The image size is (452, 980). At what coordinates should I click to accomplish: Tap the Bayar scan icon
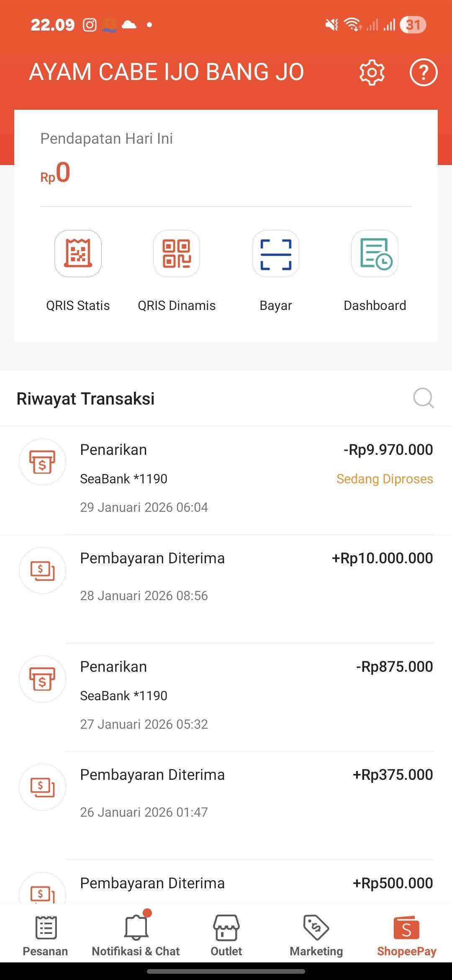[x=275, y=253]
